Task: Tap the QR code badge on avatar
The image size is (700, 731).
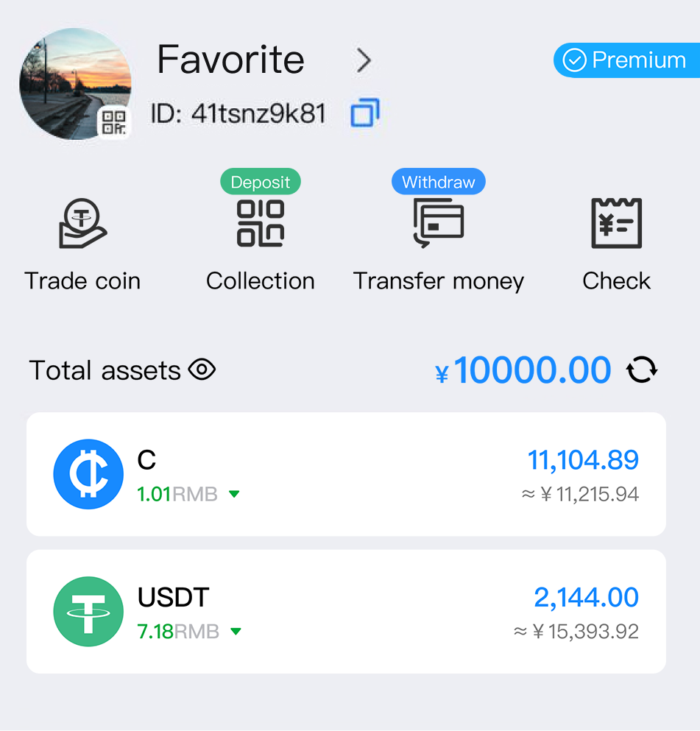Action: tap(113, 122)
